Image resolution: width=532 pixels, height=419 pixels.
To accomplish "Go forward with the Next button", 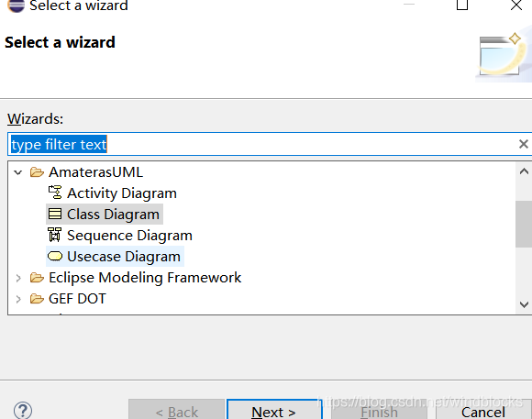I will (274, 410).
